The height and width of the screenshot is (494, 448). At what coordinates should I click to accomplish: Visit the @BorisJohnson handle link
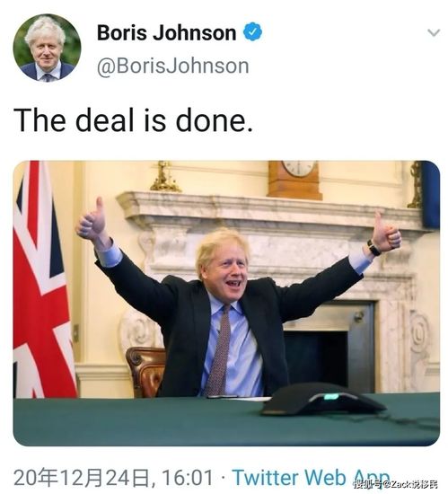(x=173, y=66)
